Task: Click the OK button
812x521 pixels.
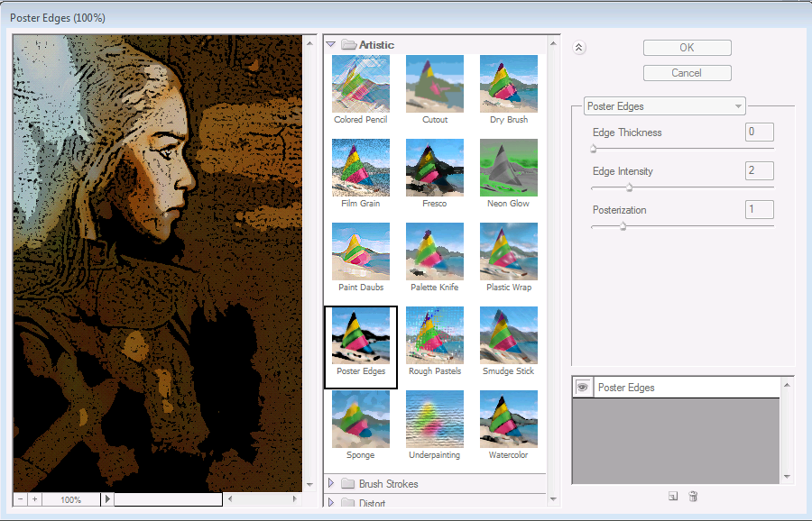Action: (x=687, y=48)
